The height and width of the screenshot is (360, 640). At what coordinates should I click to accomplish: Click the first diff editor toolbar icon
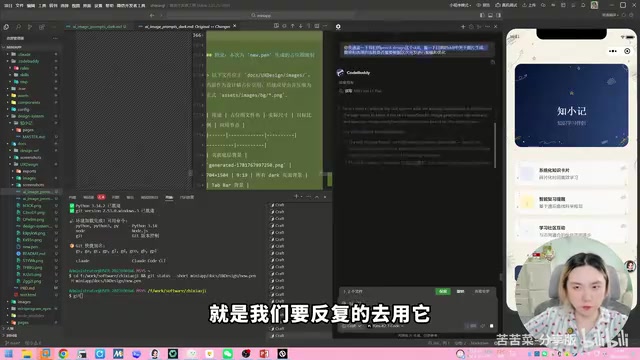(276, 26)
